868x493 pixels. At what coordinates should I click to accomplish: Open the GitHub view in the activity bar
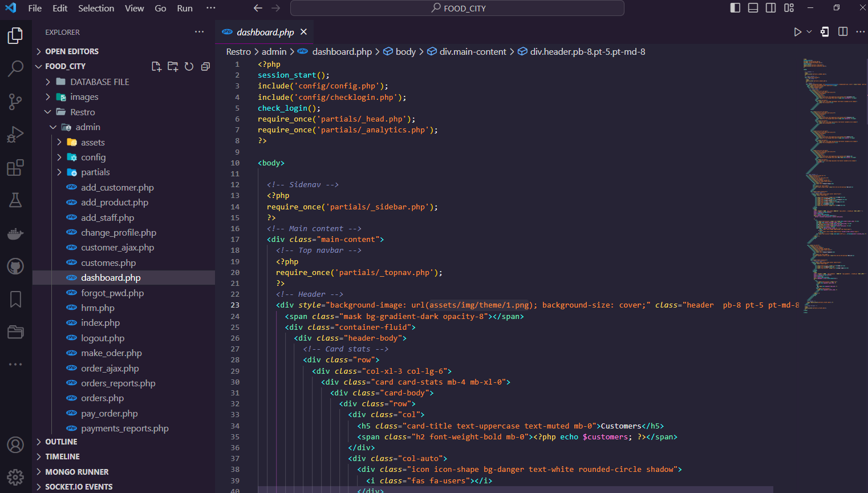point(15,266)
